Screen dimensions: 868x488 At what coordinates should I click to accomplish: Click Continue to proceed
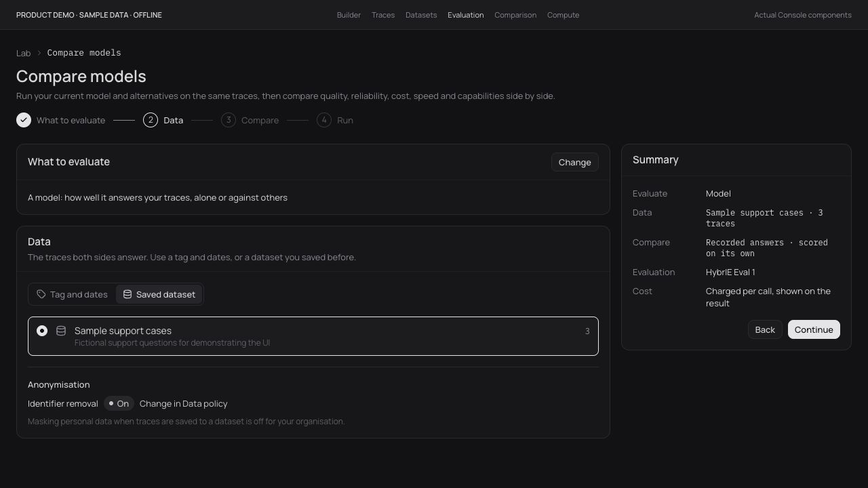tap(814, 329)
